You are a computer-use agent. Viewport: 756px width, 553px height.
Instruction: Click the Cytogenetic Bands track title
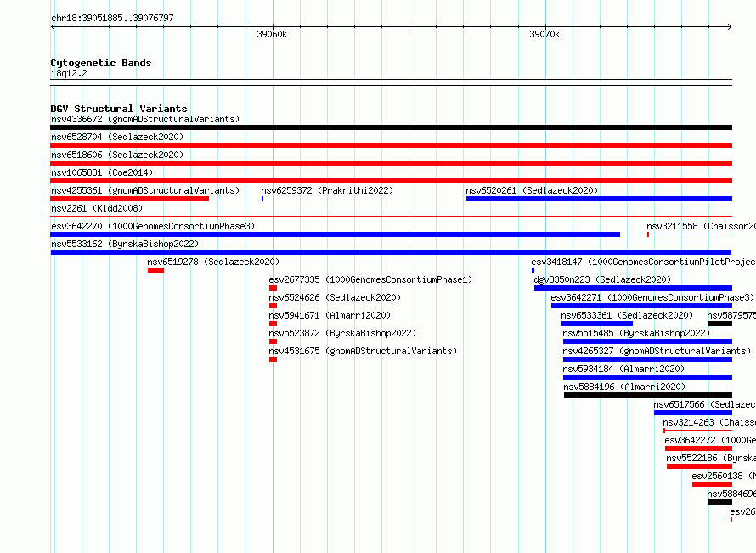click(x=101, y=63)
